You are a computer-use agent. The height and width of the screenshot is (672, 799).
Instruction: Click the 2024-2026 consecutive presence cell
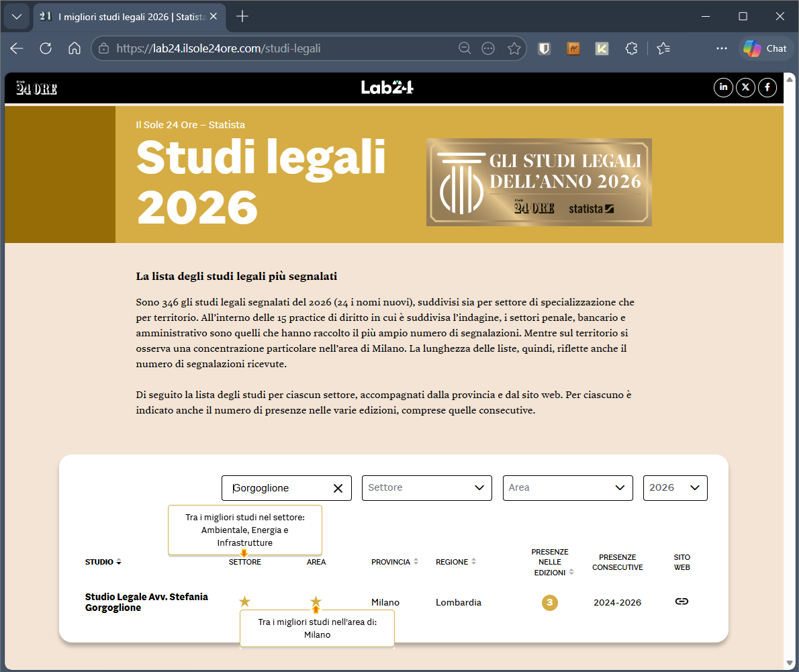[x=617, y=602]
